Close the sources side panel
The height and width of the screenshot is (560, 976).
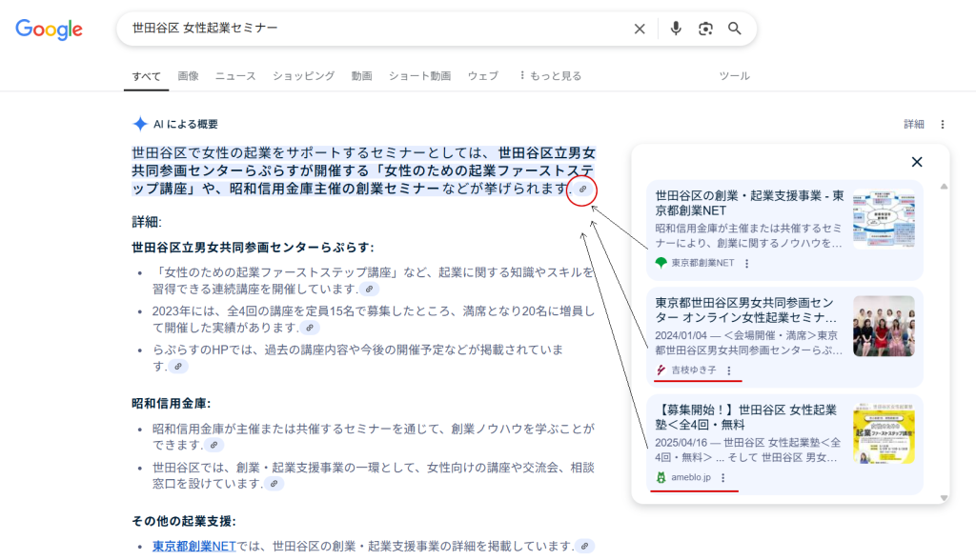point(917,162)
